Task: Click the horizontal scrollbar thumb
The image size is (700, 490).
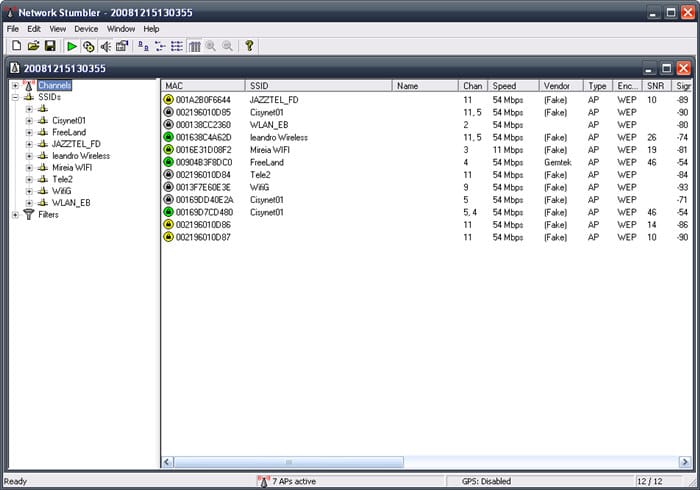Action: click(x=289, y=462)
